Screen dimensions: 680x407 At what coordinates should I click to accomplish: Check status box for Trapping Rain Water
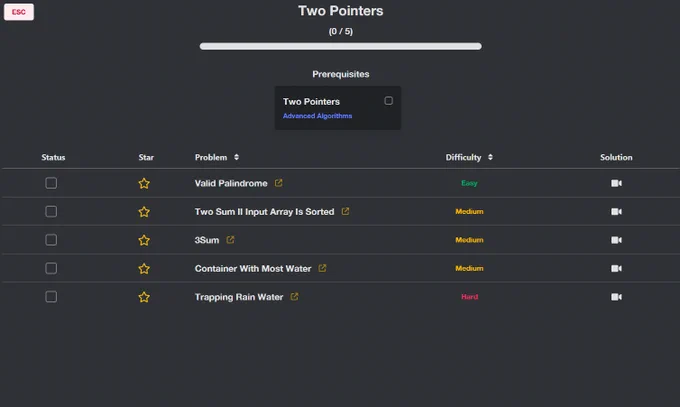point(51,297)
